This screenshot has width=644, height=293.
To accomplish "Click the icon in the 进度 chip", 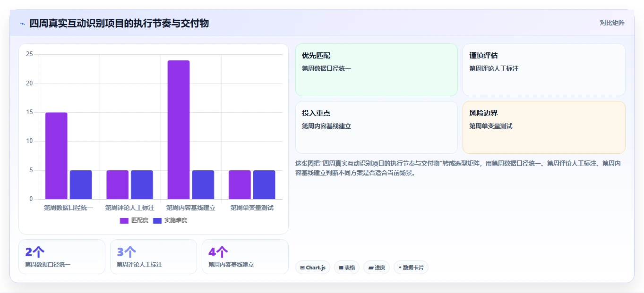I will coord(371,268).
